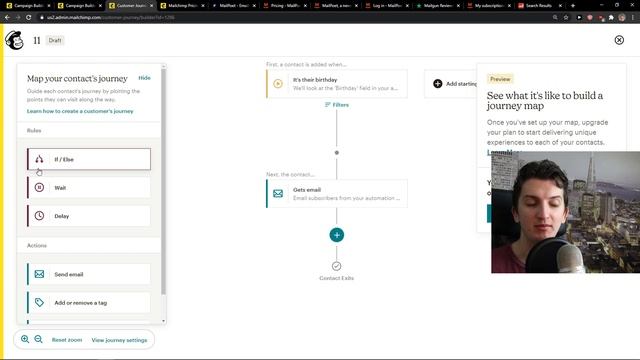This screenshot has height=360, width=640.
Task: Switch to the first Campaign Builder tab
Action: [x=28, y=6]
